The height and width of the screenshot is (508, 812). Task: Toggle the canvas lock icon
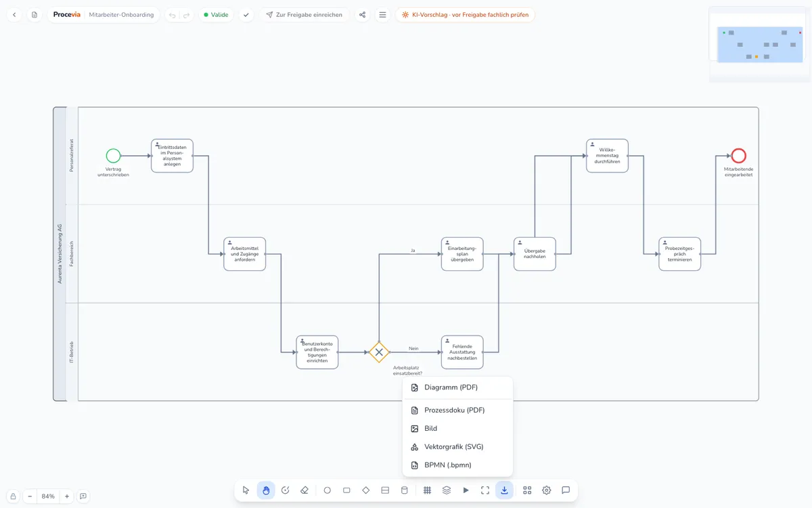point(13,496)
